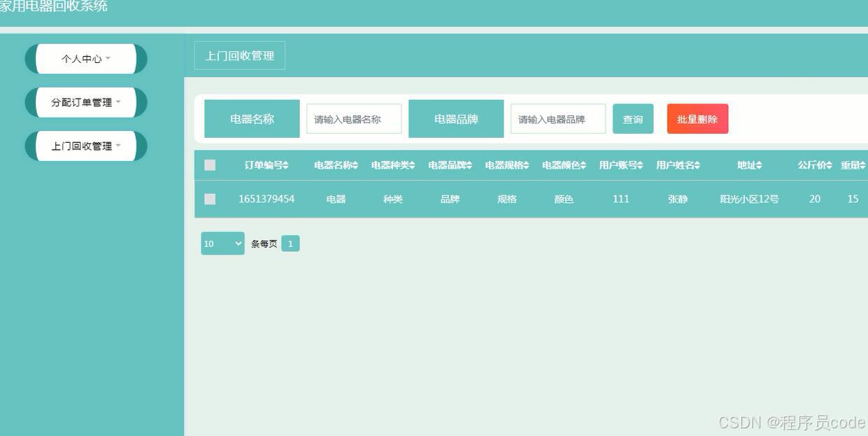This screenshot has width=868, height=436.
Task: Expand the 上门回收管理 sidebar menu
Action: pos(85,146)
